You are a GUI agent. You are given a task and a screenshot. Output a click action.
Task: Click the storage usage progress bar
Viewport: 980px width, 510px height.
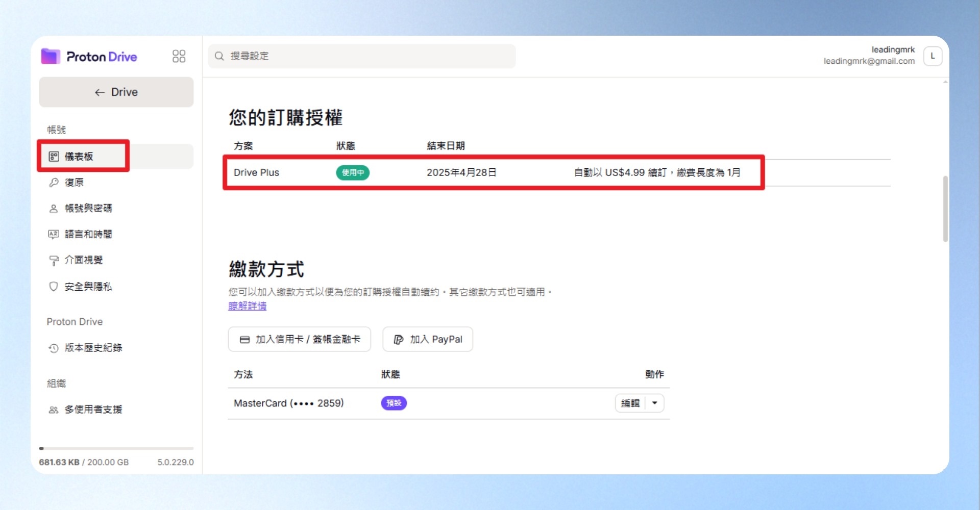click(x=116, y=449)
